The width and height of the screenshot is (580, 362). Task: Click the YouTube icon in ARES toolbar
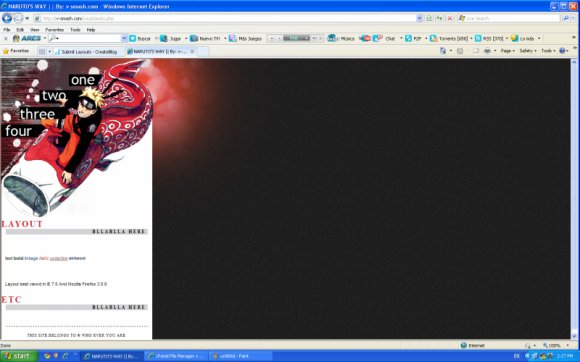pyautogui.click(x=365, y=38)
